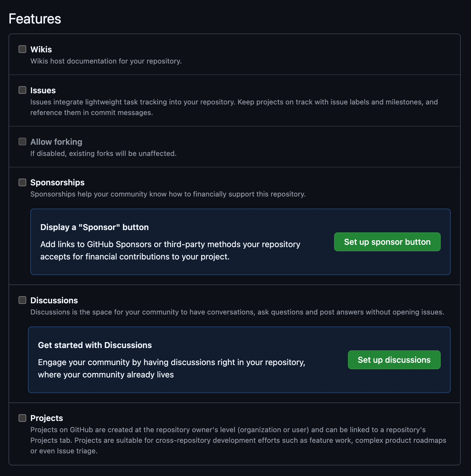Toggle the Allow forking checkbox
The height and width of the screenshot is (476, 471).
tap(22, 142)
